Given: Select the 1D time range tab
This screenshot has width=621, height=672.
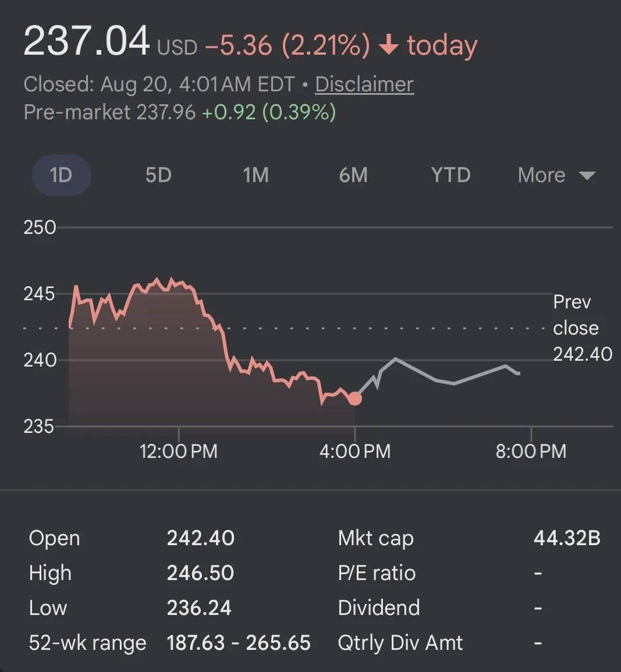Looking at the screenshot, I should pos(61,175).
